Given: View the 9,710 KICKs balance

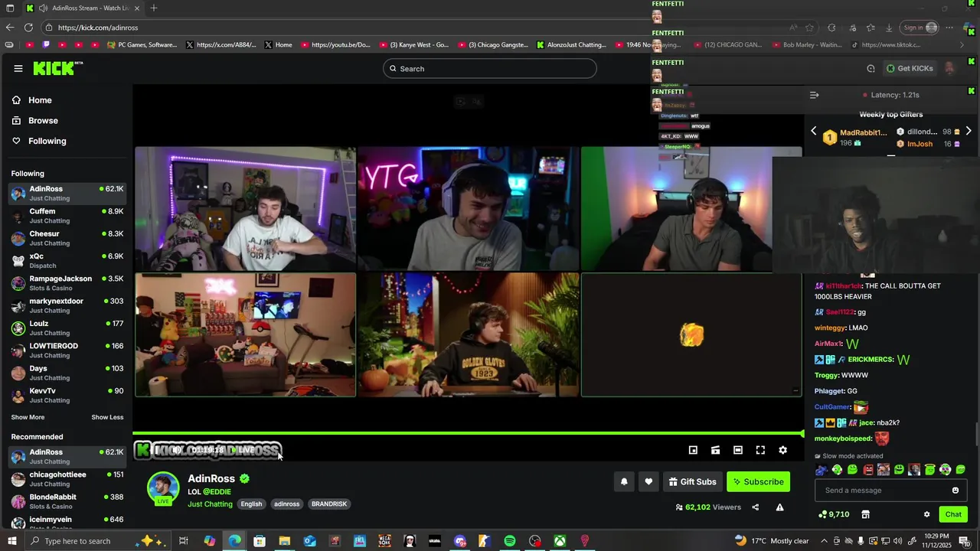Looking at the screenshot, I should [x=834, y=514].
